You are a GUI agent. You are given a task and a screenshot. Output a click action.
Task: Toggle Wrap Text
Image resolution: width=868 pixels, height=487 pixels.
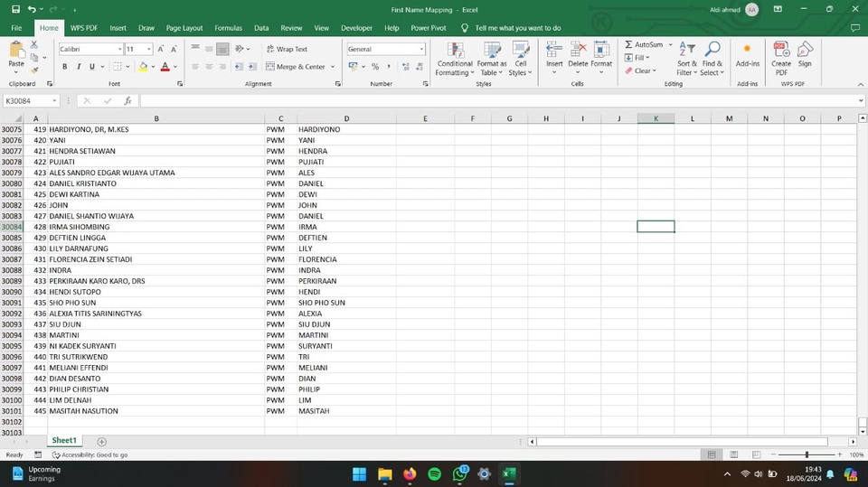[287, 50]
